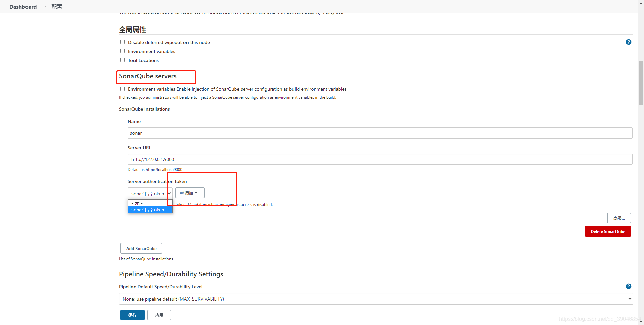Click the scrollbar down arrow

[x=641, y=322]
